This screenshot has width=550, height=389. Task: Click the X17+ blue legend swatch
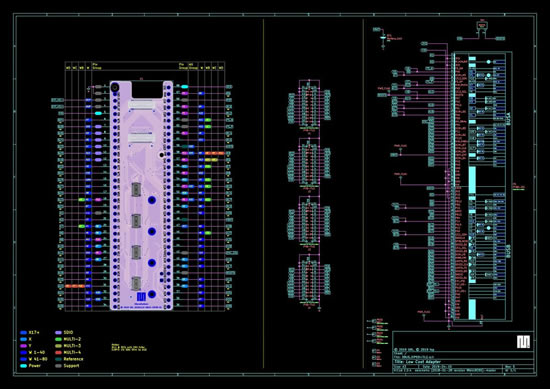24,333
